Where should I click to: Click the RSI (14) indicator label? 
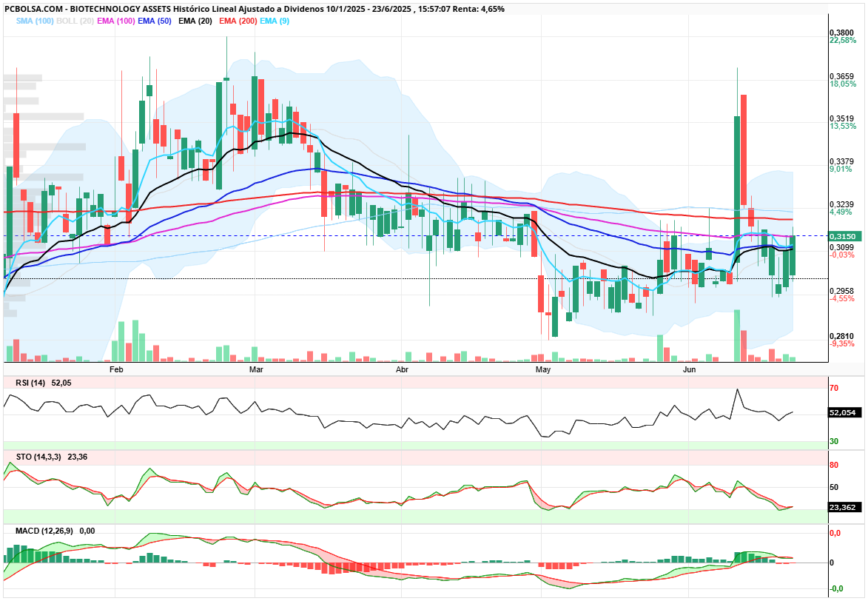point(31,383)
